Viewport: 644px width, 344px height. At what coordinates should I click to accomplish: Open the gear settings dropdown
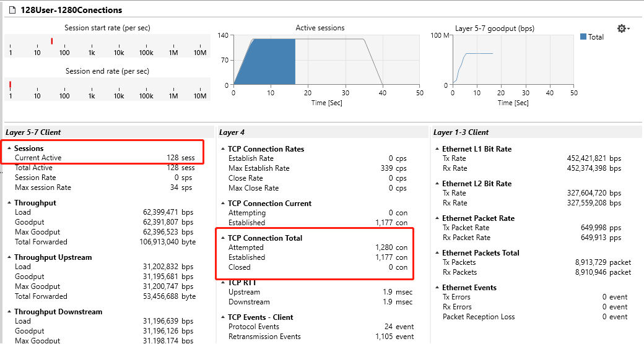pyautogui.click(x=623, y=28)
